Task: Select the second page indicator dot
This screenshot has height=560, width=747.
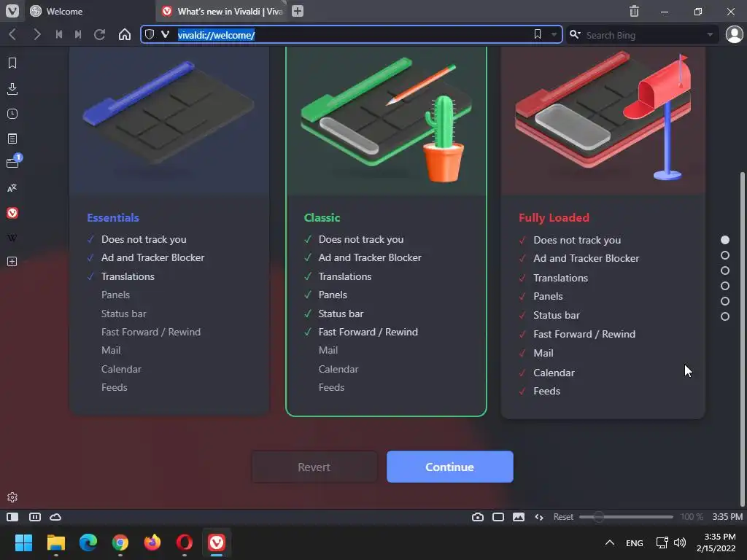Action: coord(725,255)
